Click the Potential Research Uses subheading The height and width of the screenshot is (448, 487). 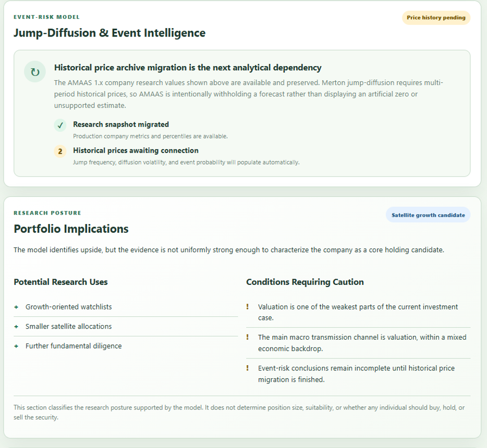(60, 282)
